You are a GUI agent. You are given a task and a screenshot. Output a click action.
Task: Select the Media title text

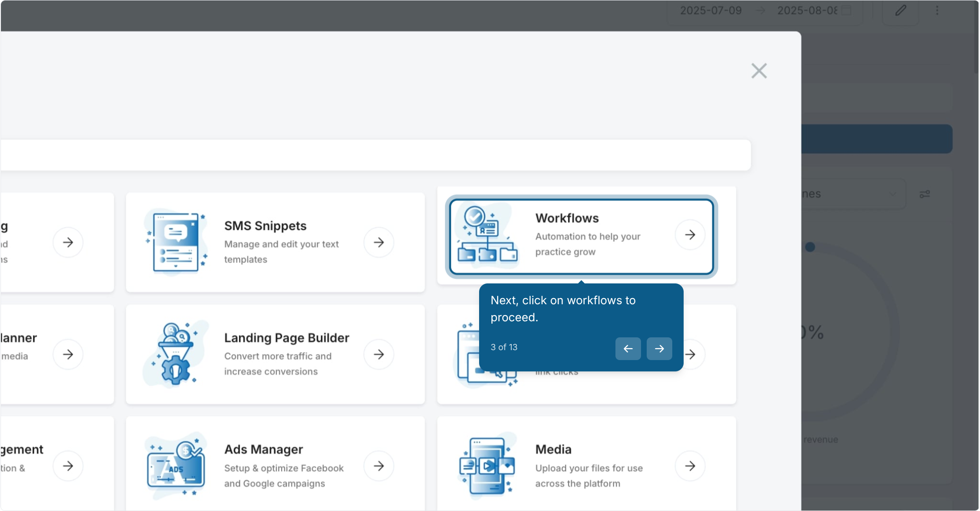pyautogui.click(x=553, y=449)
